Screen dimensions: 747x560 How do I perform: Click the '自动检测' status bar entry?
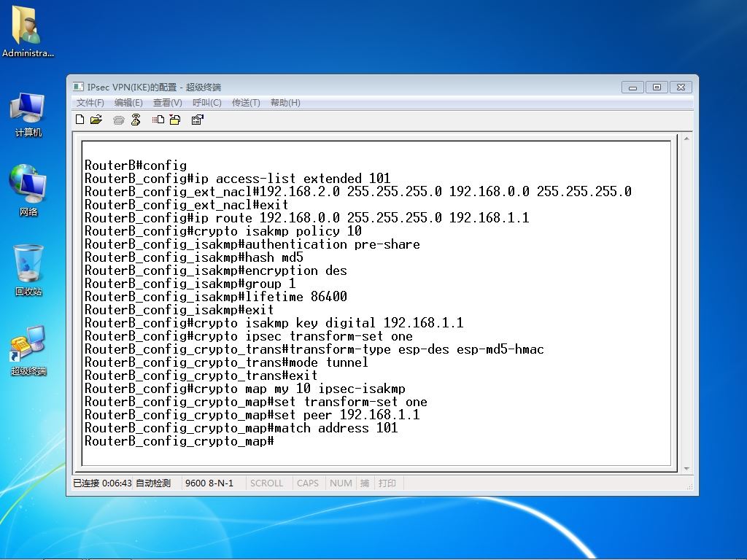click(x=153, y=483)
